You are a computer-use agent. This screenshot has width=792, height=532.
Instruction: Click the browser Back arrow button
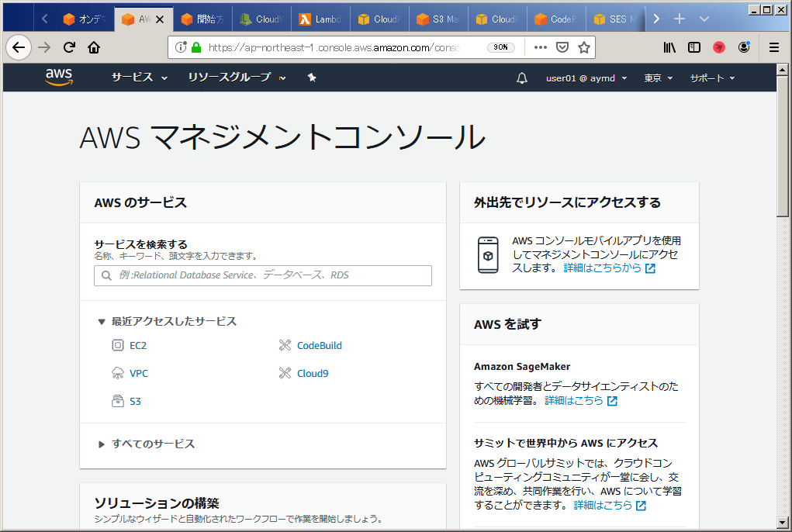point(19,47)
